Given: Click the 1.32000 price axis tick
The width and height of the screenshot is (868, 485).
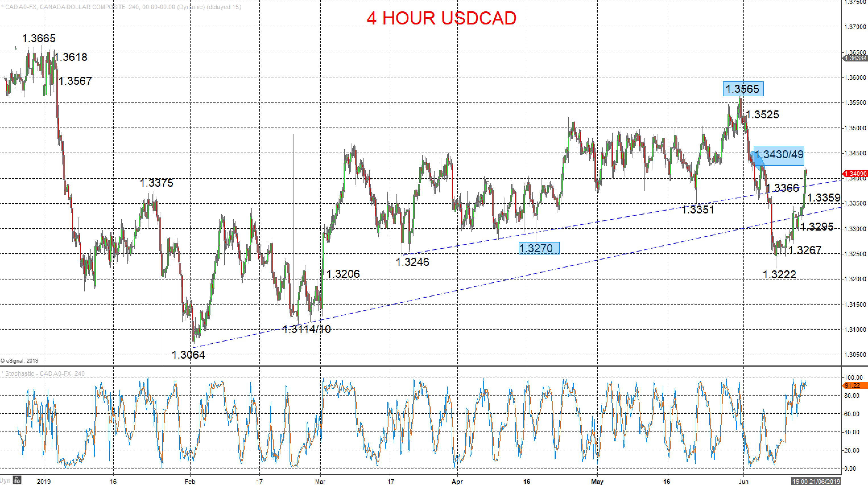Looking at the screenshot, I should [855, 279].
